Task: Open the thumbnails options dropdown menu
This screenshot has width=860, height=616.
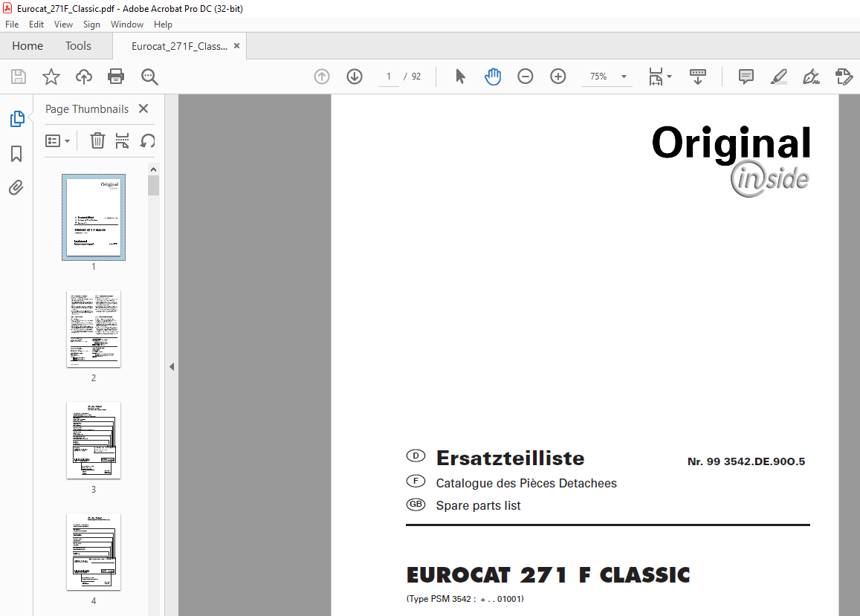Action: click(x=57, y=141)
